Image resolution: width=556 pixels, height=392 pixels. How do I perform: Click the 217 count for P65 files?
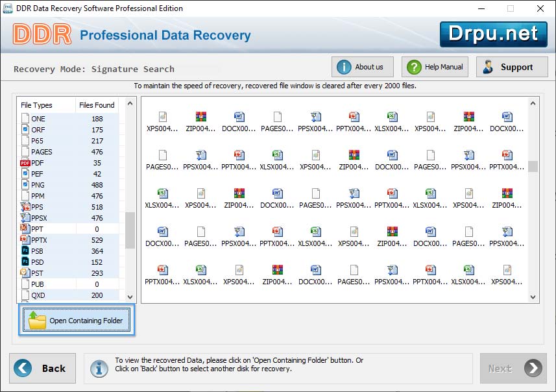[97, 140]
